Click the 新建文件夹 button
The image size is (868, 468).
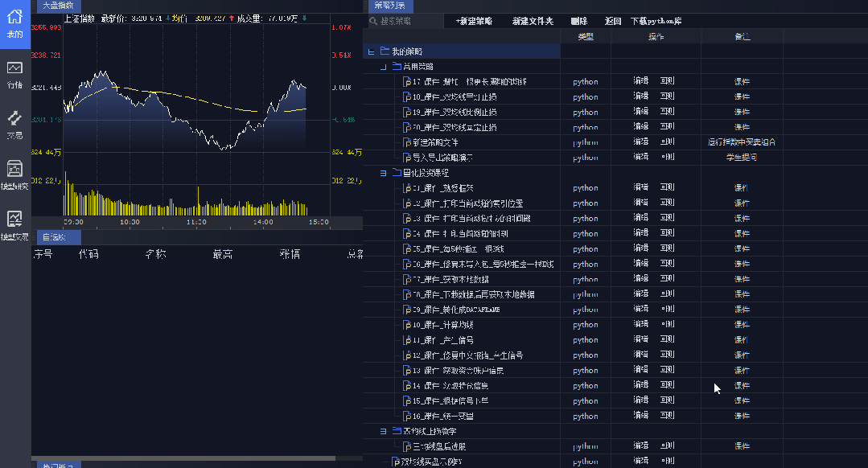pyautogui.click(x=533, y=21)
